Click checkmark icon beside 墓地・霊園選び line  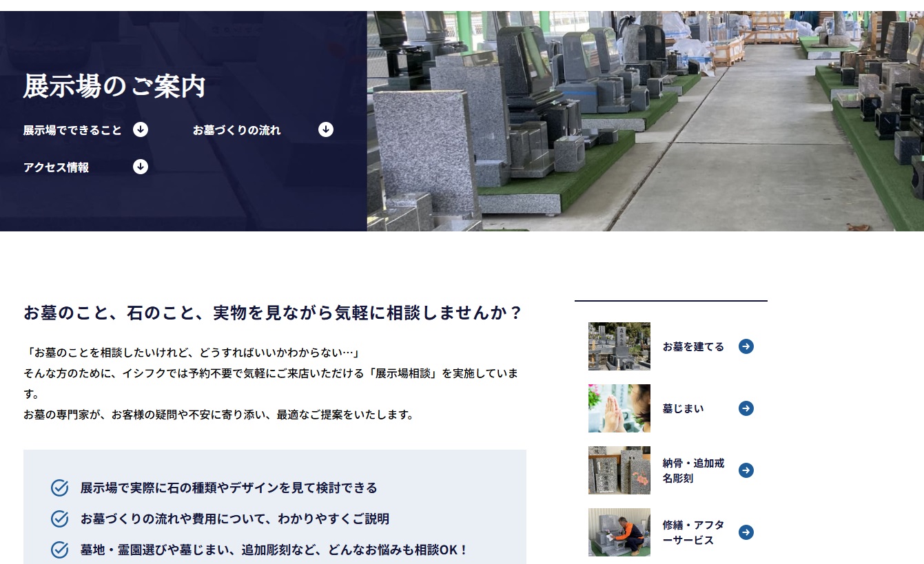pos(60,550)
